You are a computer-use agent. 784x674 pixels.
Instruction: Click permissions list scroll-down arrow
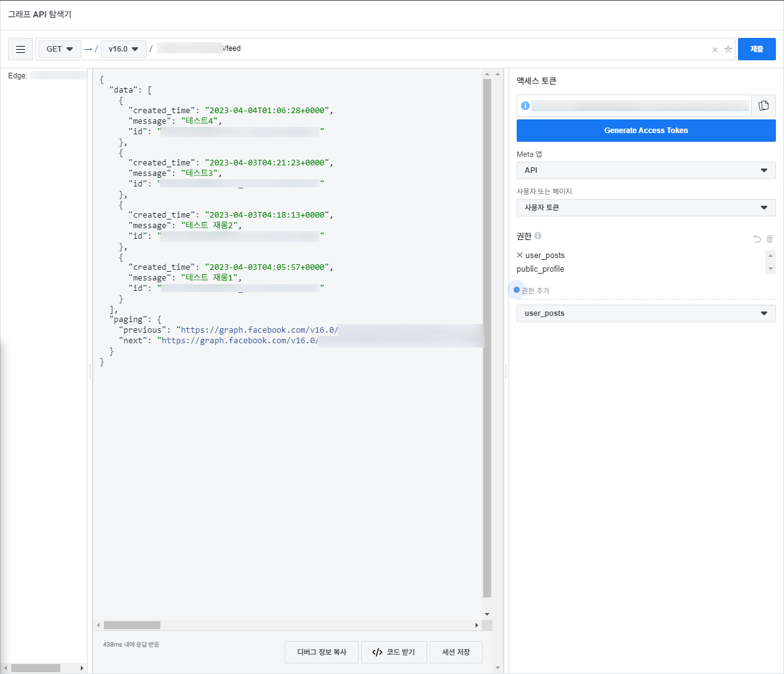click(771, 269)
